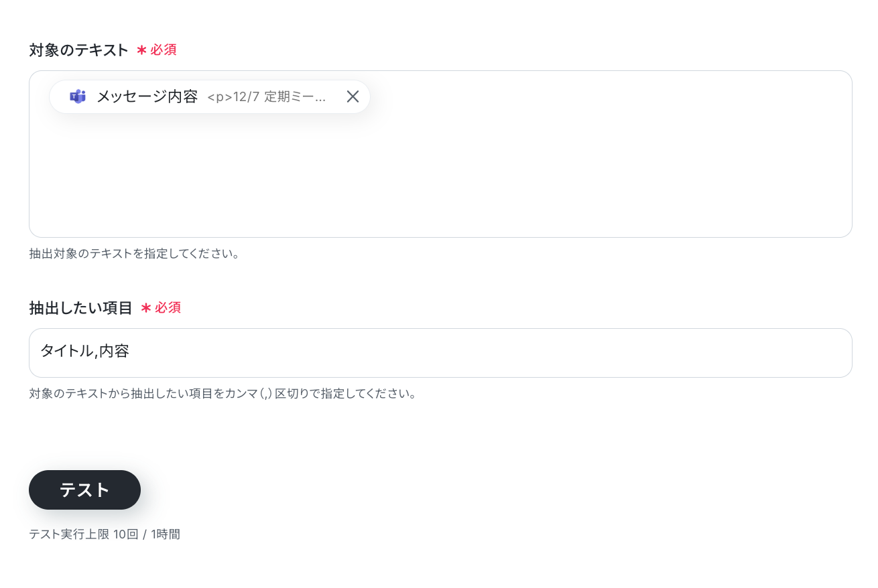The height and width of the screenshot is (588, 878).
Task: Click the 対象のテキスト field label
Action: tap(79, 50)
